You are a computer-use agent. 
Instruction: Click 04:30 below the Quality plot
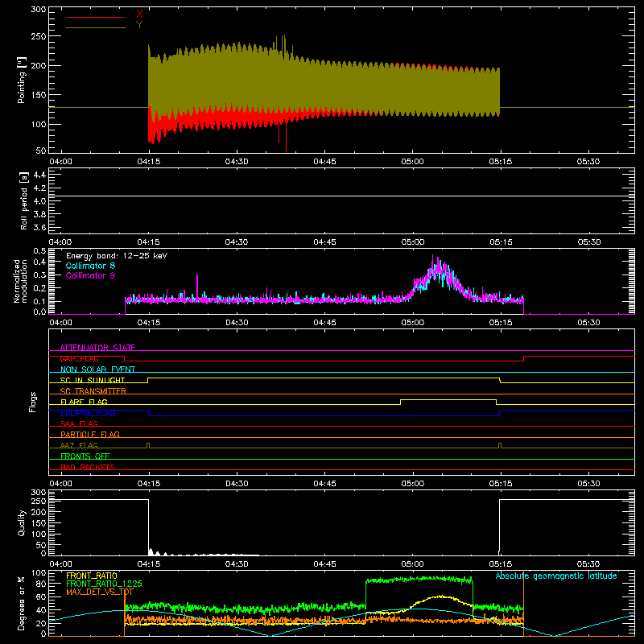pyautogui.click(x=237, y=564)
